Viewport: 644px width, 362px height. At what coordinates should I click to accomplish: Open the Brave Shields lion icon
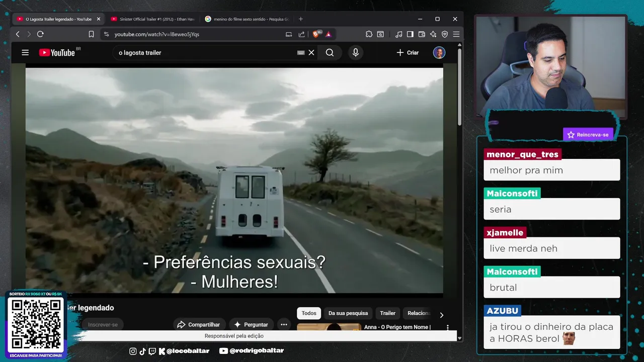tap(316, 34)
